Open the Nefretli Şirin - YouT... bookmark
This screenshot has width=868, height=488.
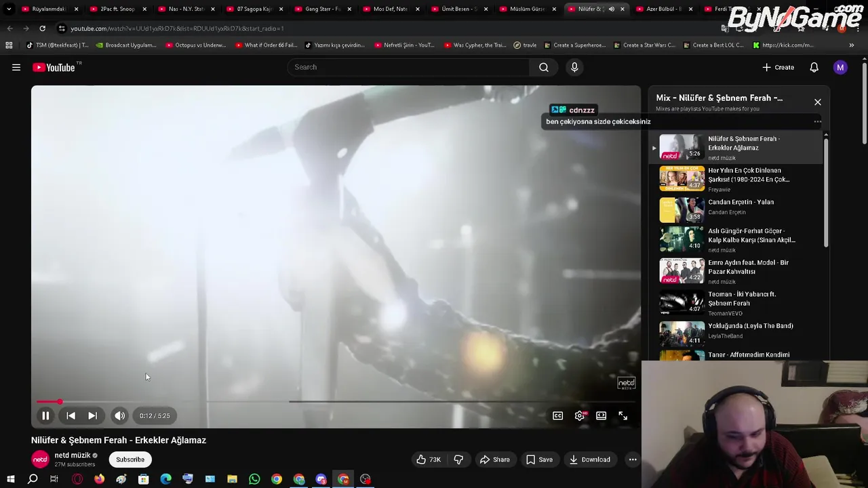tap(403, 45)
